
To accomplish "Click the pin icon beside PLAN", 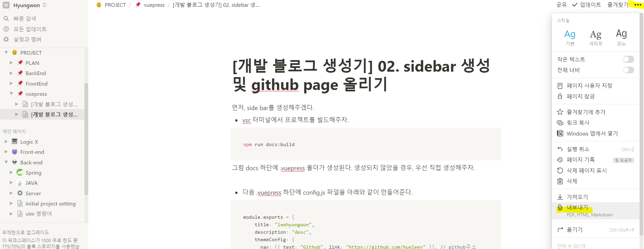I will [20, 63].
